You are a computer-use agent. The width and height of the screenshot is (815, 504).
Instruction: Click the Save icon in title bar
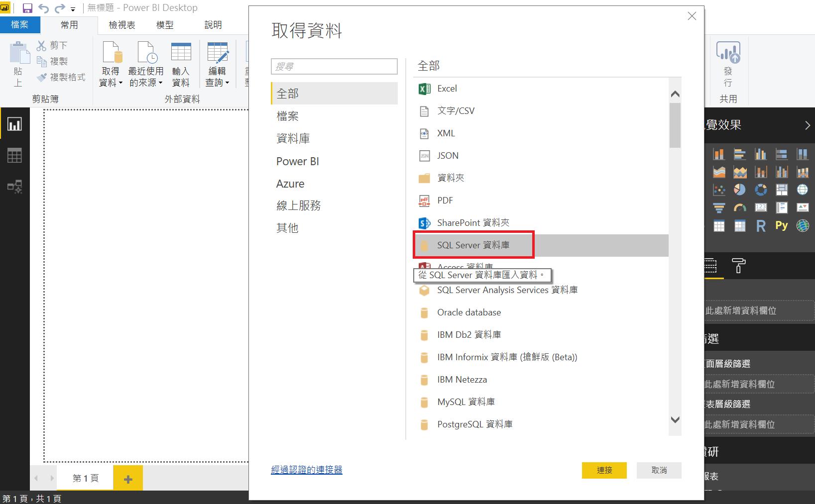(27, 8)
